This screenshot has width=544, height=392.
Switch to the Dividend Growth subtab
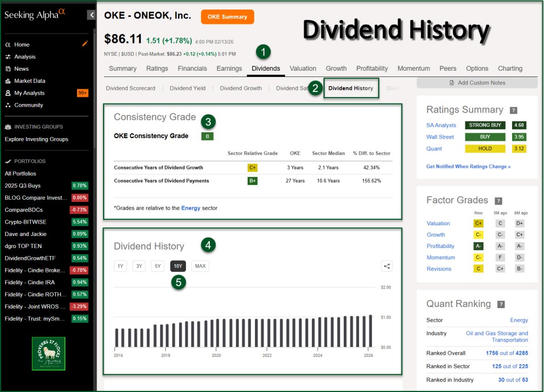click(241, 88)
